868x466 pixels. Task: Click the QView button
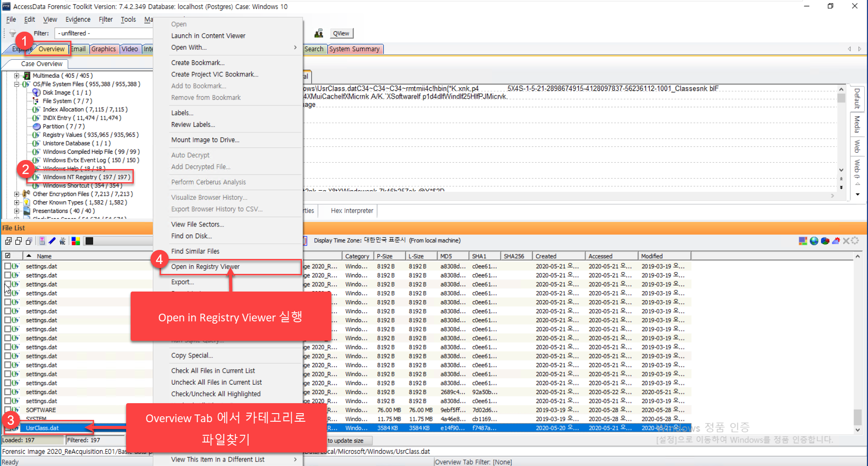[341, 33]
